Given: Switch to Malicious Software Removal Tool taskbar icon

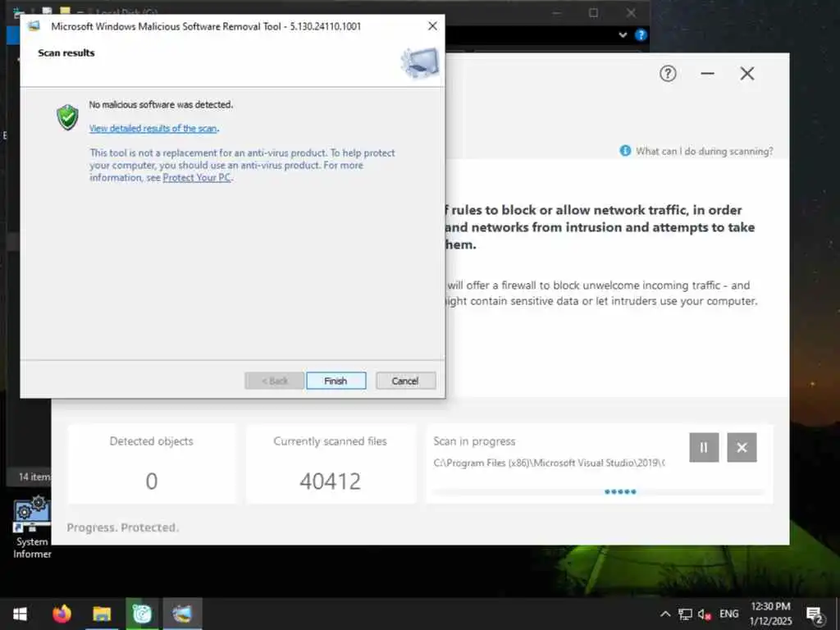Looking at the screenshot, I should [182, 614].
